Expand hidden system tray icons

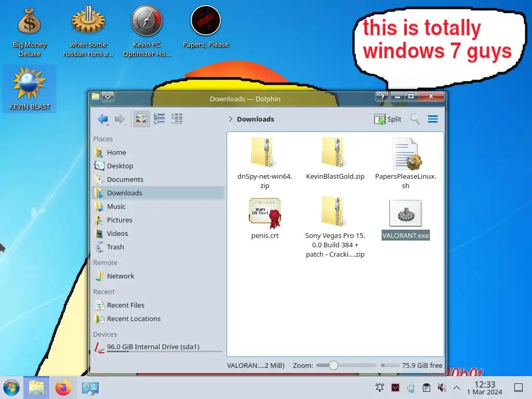pos(457,388)
